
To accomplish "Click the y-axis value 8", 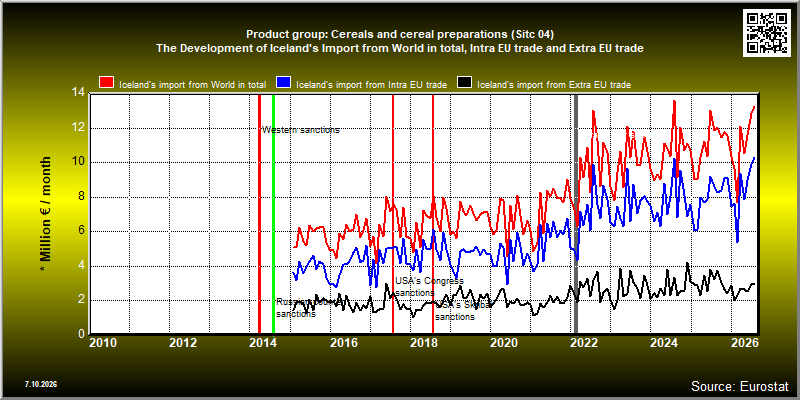I will (x=81, y=197).
